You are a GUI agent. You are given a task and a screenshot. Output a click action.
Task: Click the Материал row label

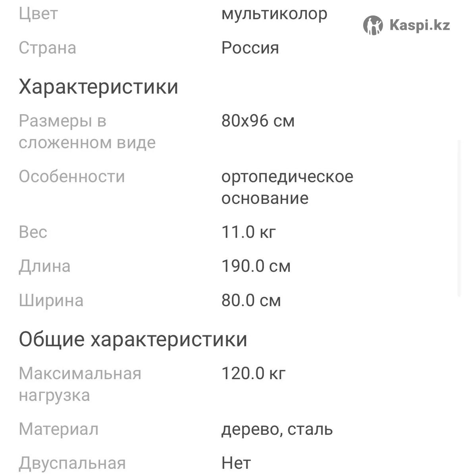59,430
